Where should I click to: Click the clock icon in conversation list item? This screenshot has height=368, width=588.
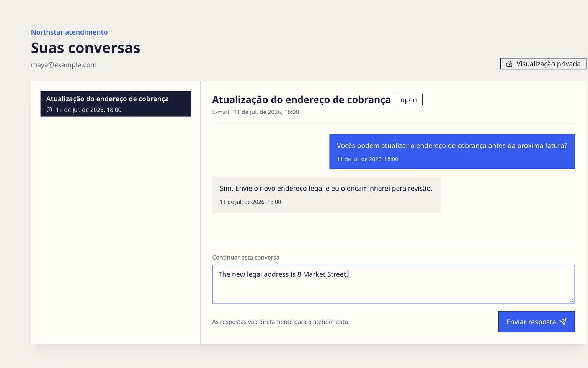point(49,110)
